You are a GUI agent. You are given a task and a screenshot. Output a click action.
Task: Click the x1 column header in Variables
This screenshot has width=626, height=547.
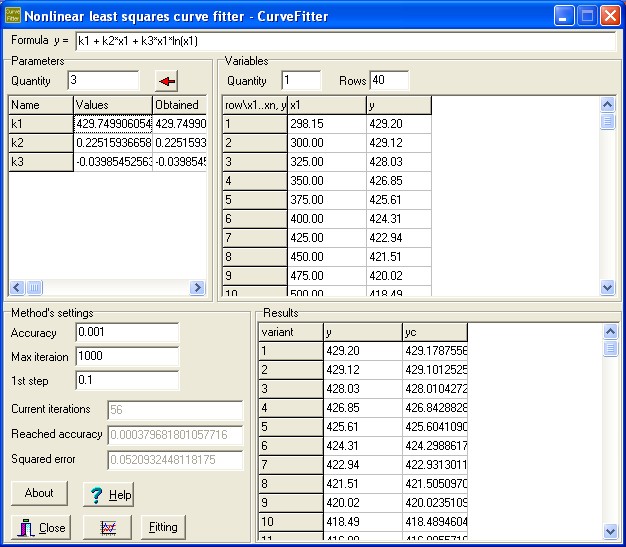coord(325,105)
